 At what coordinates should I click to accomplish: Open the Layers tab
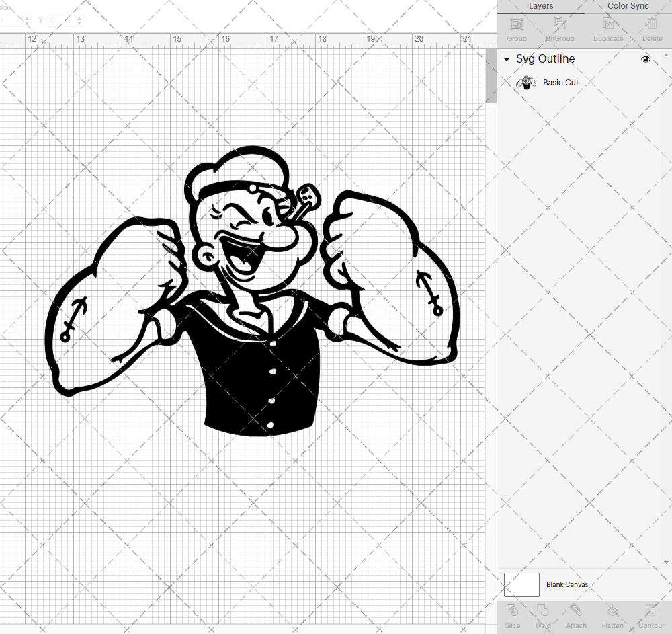[x=541, y=6]
